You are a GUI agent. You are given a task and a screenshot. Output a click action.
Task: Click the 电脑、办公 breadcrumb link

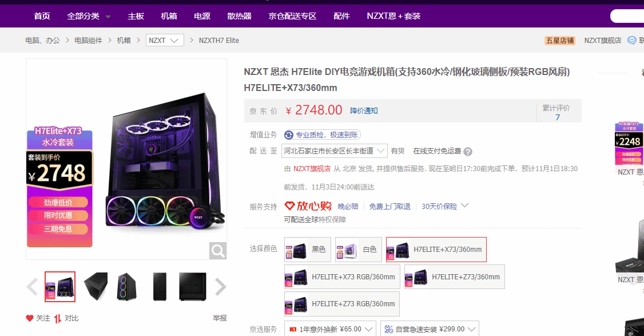pos(42,40)
